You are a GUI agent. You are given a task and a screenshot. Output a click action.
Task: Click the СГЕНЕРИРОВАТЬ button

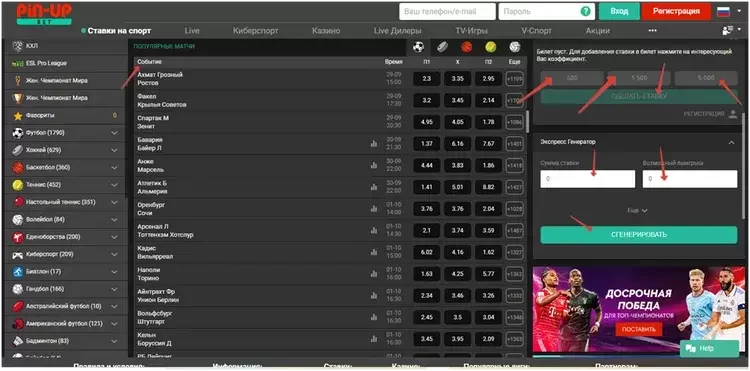(x=639, y=235)
